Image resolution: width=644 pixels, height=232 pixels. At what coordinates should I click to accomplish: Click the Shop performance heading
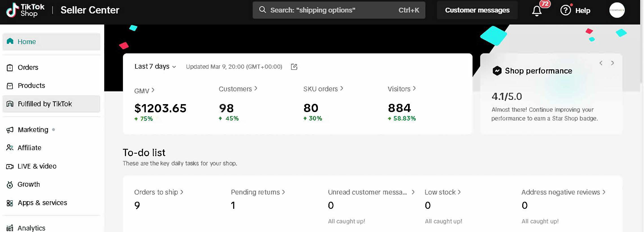tap(538, 71)
